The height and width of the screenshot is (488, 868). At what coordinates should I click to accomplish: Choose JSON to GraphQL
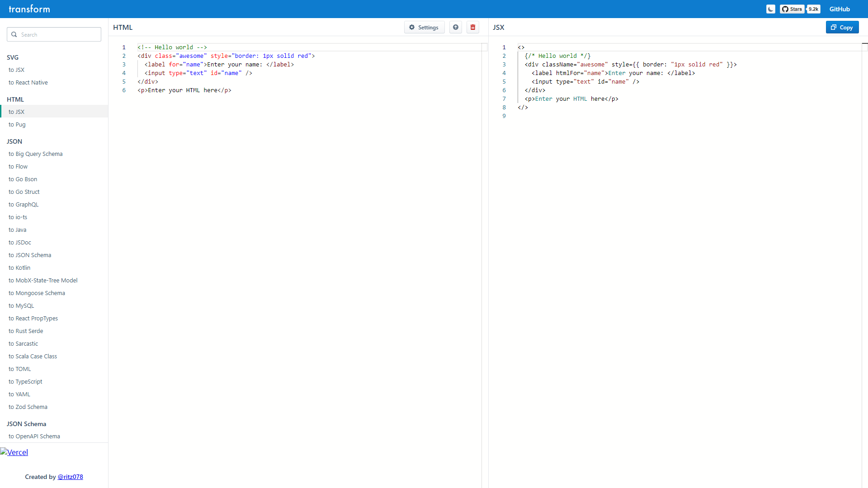point(54,204)
